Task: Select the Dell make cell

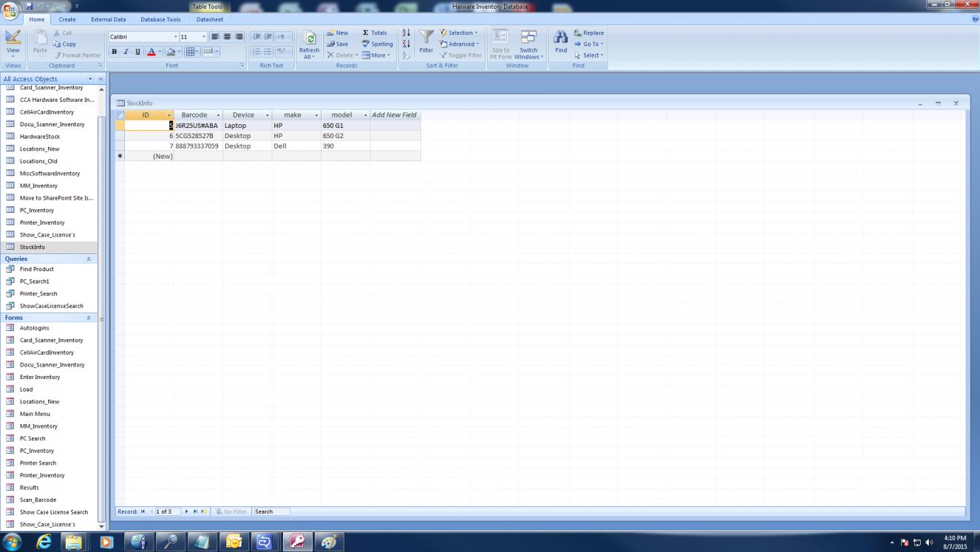Action: click(296, 146)
